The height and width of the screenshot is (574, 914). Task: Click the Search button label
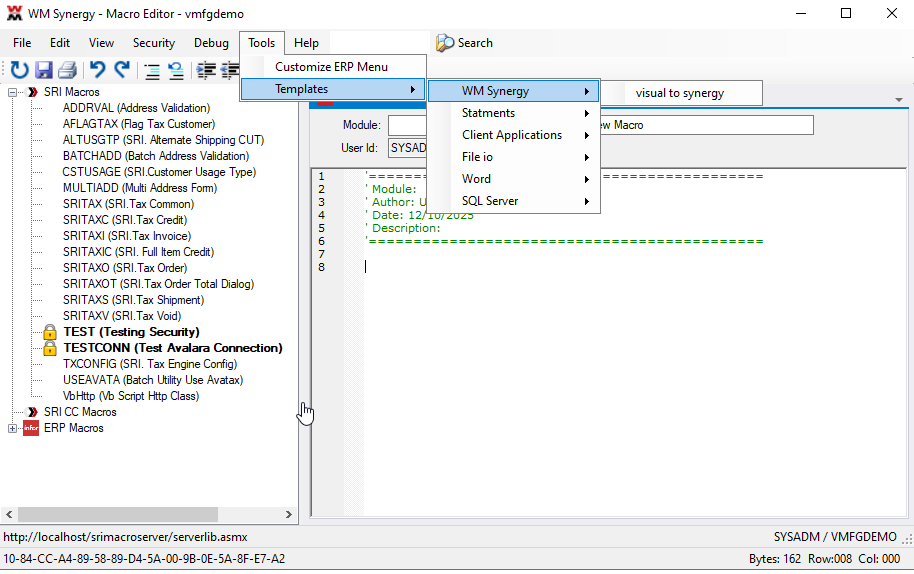[475, 43]
